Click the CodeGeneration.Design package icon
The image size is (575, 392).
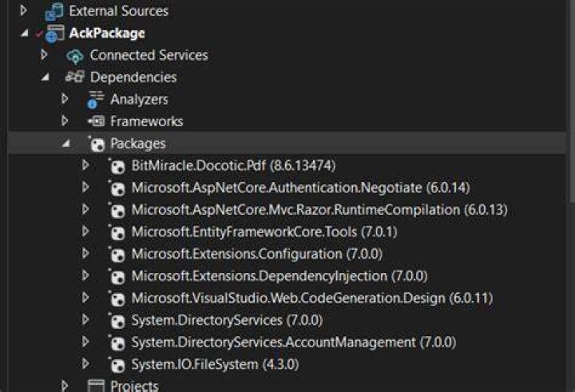117,299
